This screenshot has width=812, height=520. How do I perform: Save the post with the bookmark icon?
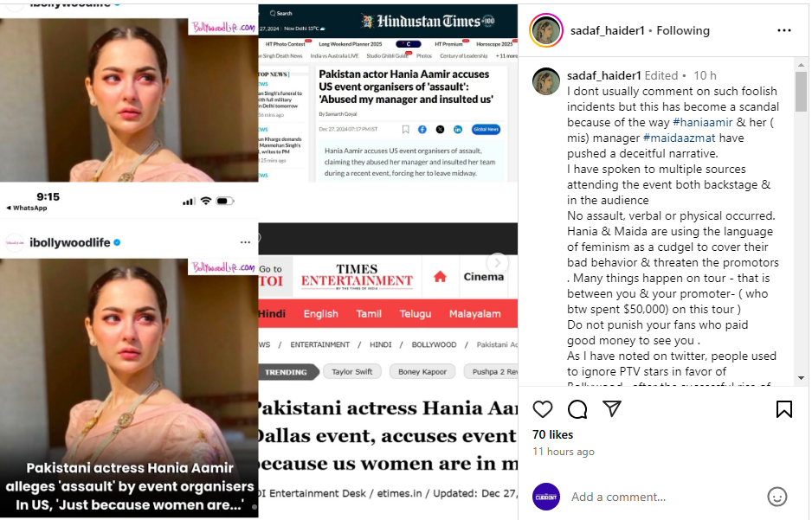[x=784, y=409]
